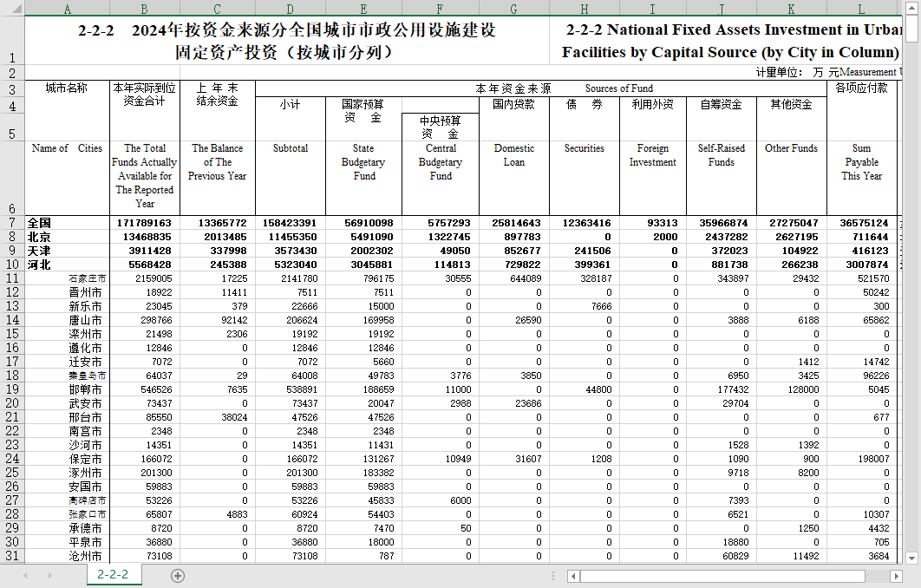
Task: Click value 27275047 Other Funds
Action: point(792,223)
